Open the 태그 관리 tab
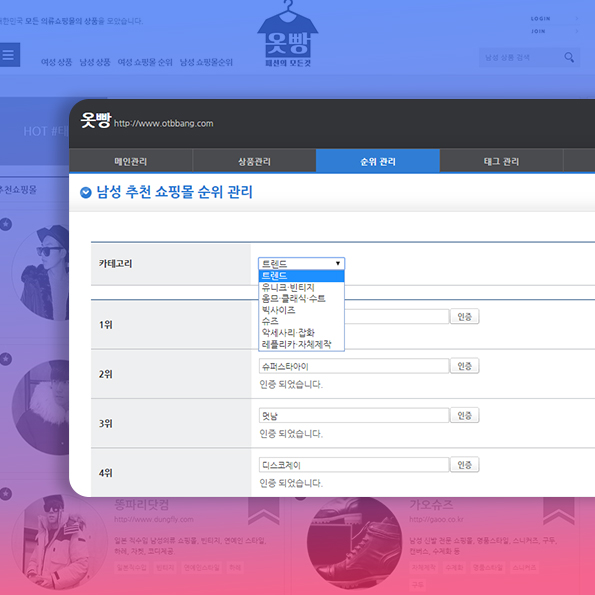 pos(501,161)
